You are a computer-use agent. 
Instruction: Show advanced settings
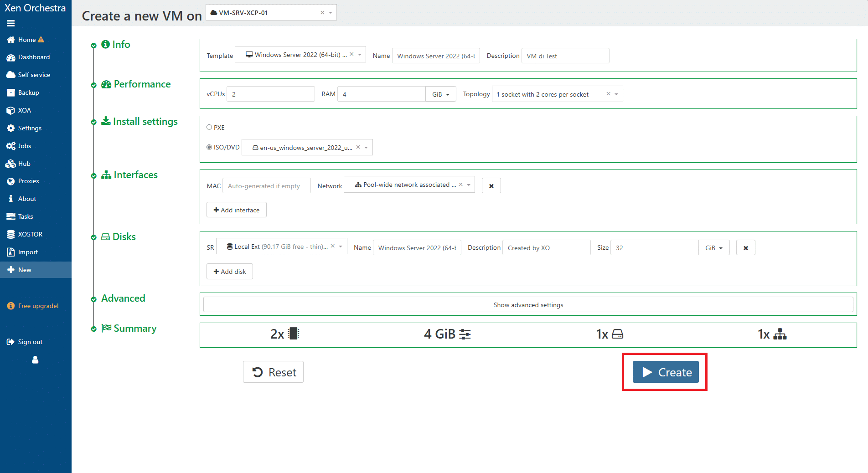[528, 305]
